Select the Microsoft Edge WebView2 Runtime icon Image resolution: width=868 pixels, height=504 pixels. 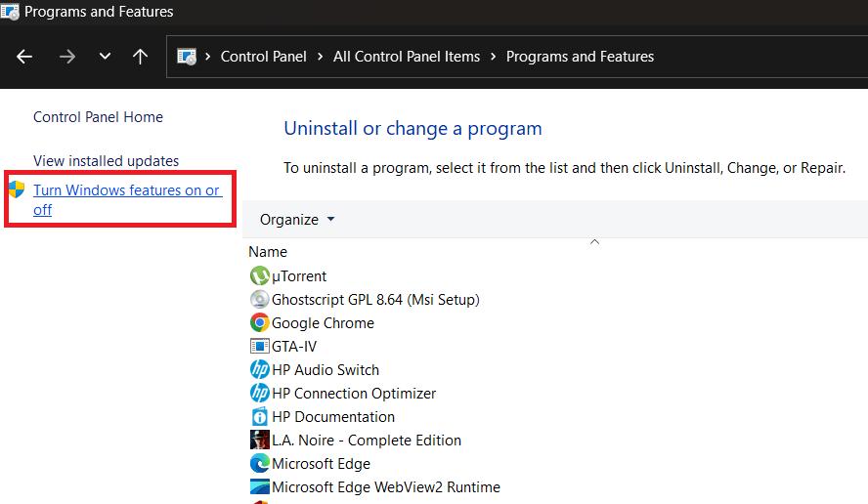point(259,486)
